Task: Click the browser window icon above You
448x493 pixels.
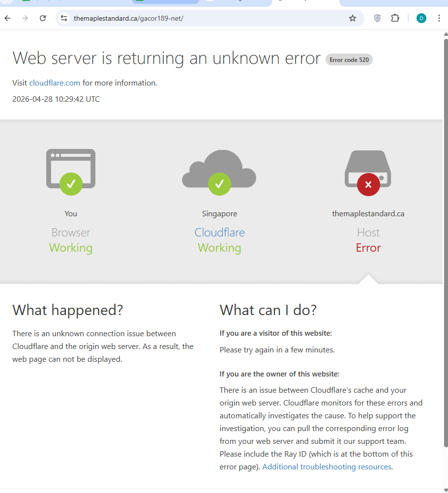Action: click(71, 172)
